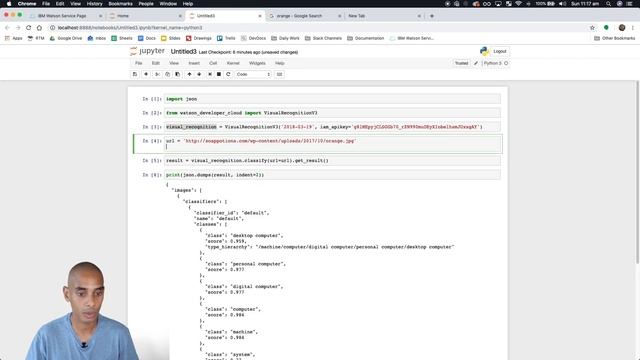Open the Documentation bookmarks folder
The width and height of the screenshot is (640, 360).
tap(366, 38)
